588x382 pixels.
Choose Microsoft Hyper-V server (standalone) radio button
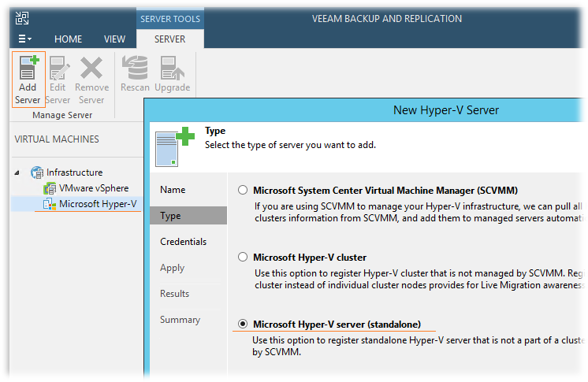(243, 324)
